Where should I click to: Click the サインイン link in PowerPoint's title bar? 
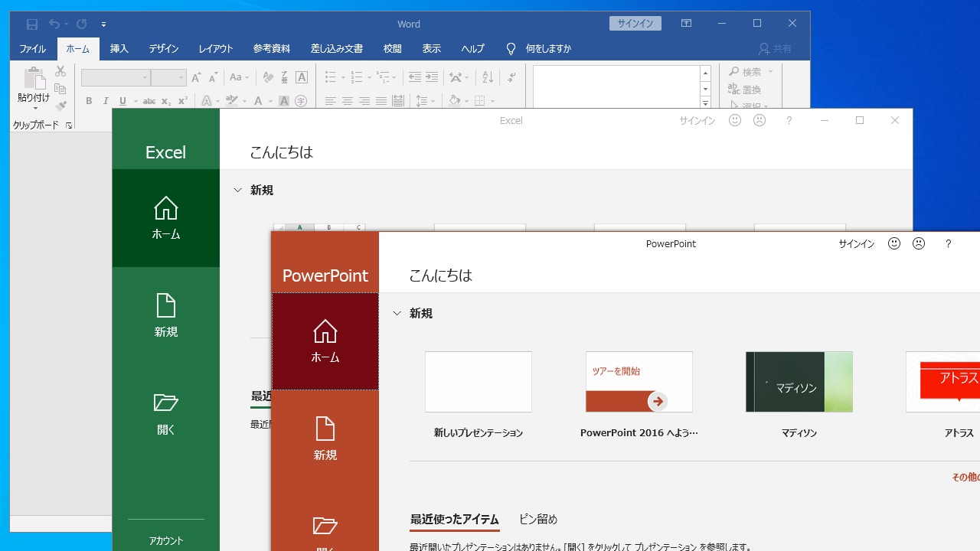pyautogui.click(x=856, y=243)
